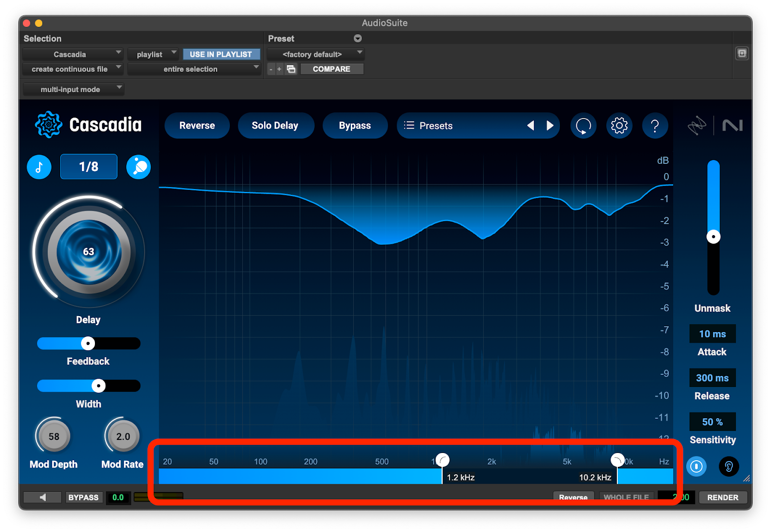Image resolution: width=771 pixels, height=532 pixels.
Task: Enable the Reverse delay button
Action: point(197,126)
